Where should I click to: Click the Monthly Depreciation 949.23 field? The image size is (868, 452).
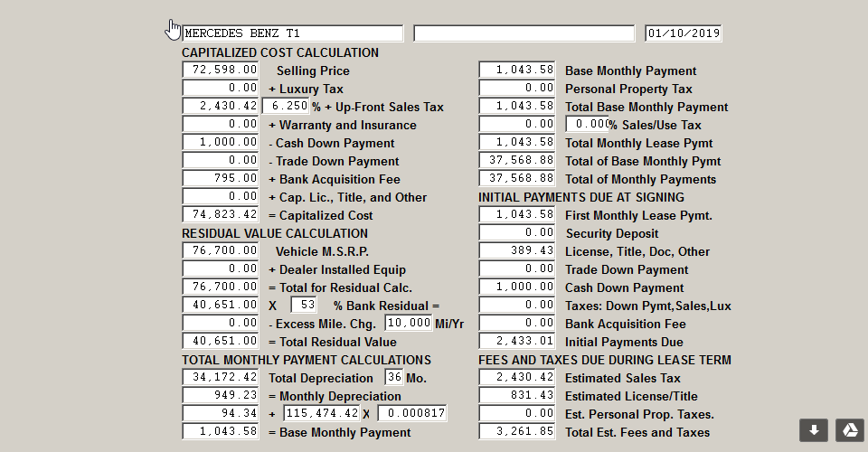pos(221,395)
